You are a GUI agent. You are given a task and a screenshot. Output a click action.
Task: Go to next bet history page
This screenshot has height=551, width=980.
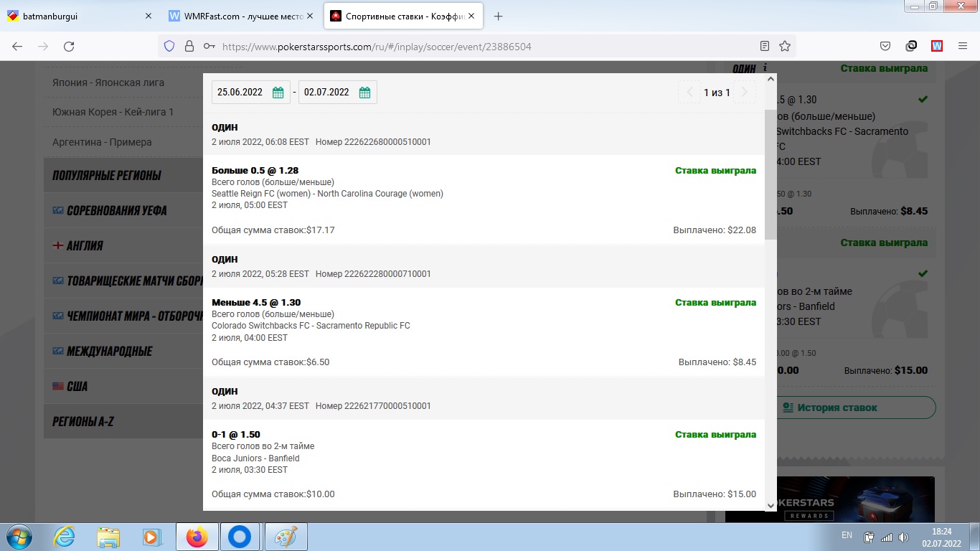coord(745,93)
